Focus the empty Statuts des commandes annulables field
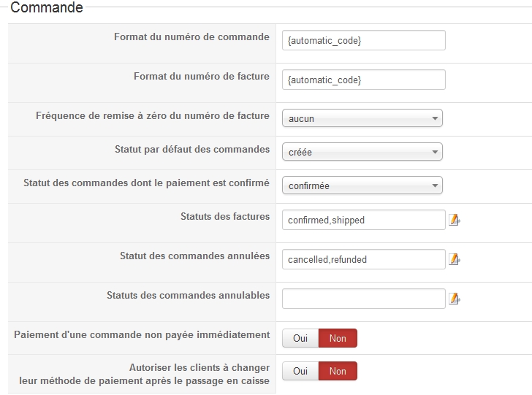Image resolution: width=532 pixels, height=395 pixels. [364, 299]
